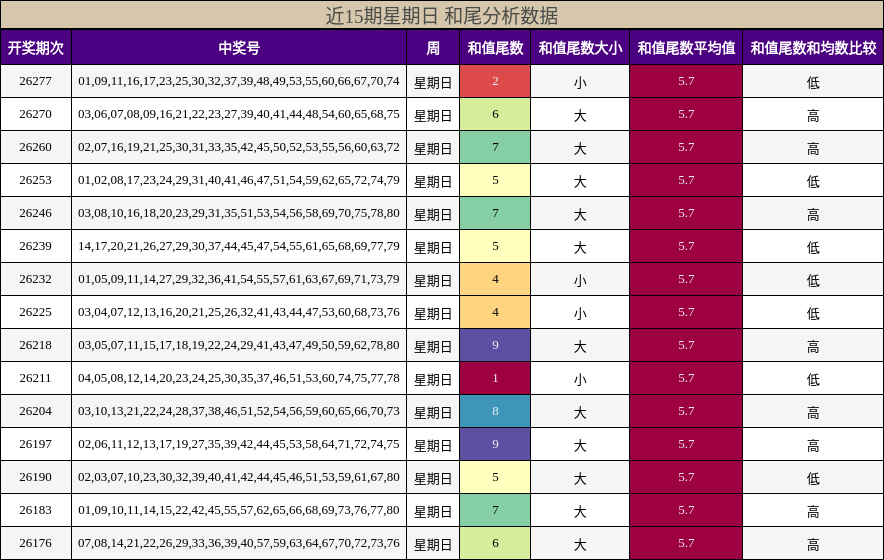Click winning numbers of issue 26246

239,213
